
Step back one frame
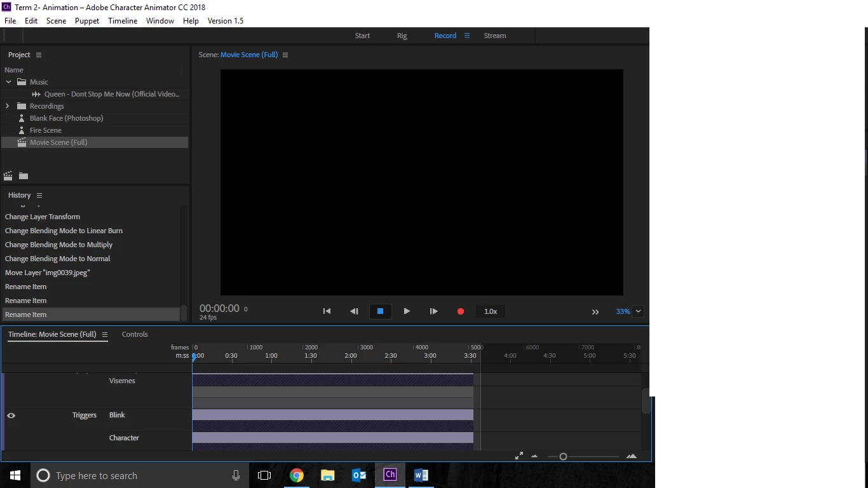pos(354,311)
